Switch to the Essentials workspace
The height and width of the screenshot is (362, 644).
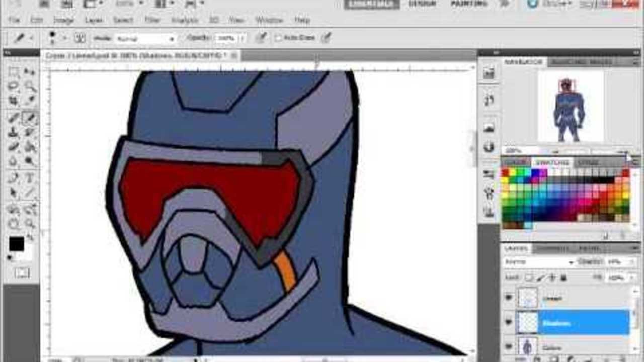pyautogui.click(x=371, y=4)
